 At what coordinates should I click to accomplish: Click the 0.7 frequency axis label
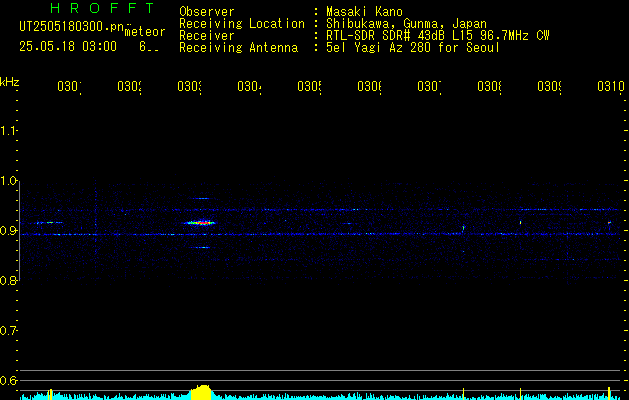coord(9,331)
